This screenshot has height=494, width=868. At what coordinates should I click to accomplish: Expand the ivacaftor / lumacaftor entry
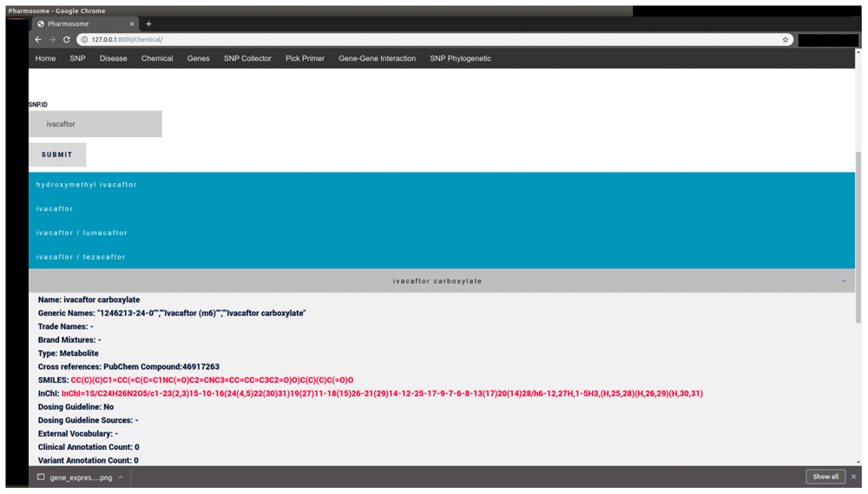click(82, 233)
